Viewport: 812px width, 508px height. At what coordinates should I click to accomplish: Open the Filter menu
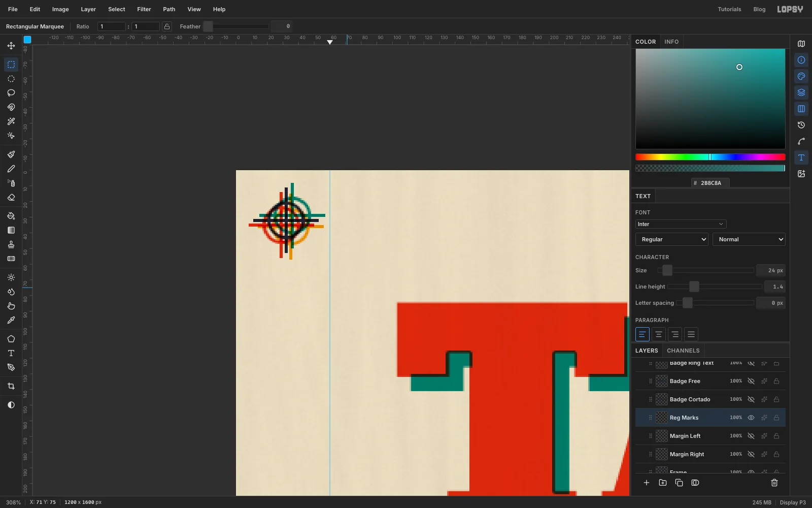click(x=144, y=9)
